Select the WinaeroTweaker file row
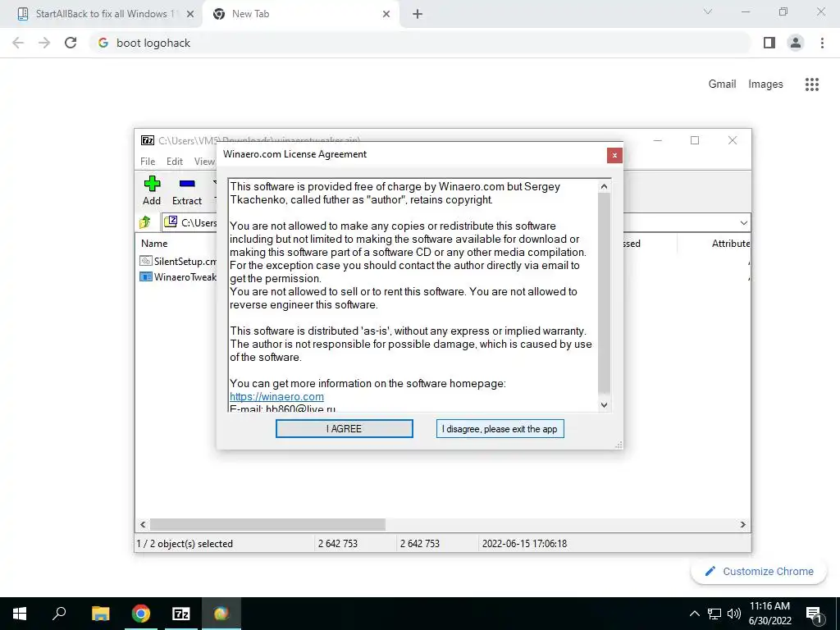Image resolution: width=840 pixels, height=630 pixels. 177,277
